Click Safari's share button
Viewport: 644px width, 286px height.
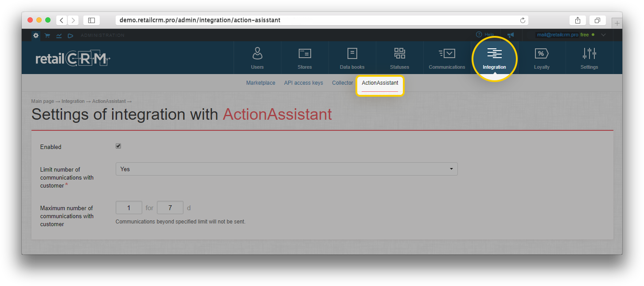click(x=578, y=20)
